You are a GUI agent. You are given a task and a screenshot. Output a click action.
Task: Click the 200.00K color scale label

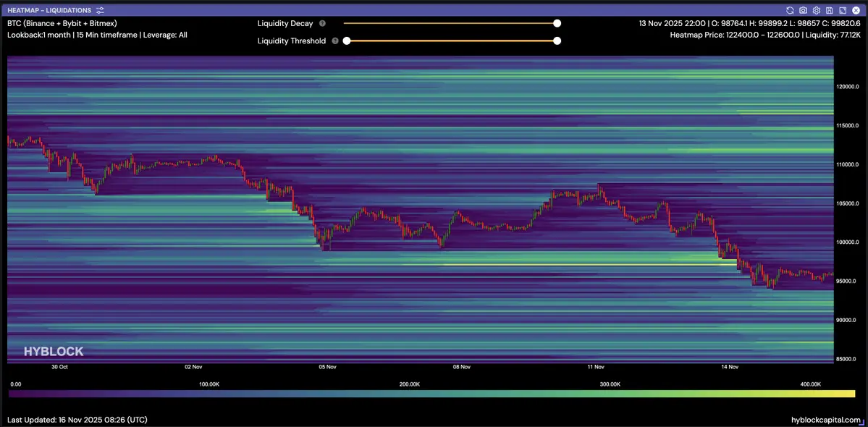point(410,384)
